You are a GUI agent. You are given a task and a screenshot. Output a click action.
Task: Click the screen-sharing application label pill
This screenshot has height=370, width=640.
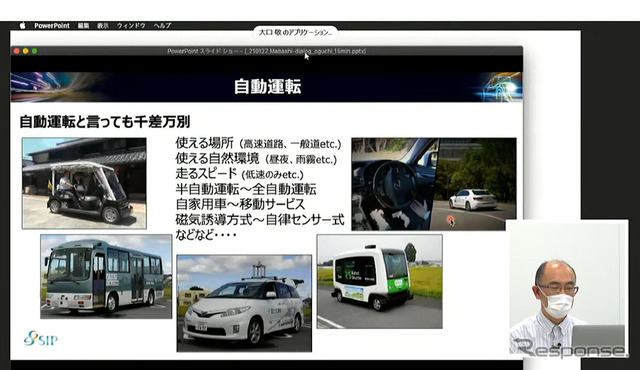(x=295, y=32)
